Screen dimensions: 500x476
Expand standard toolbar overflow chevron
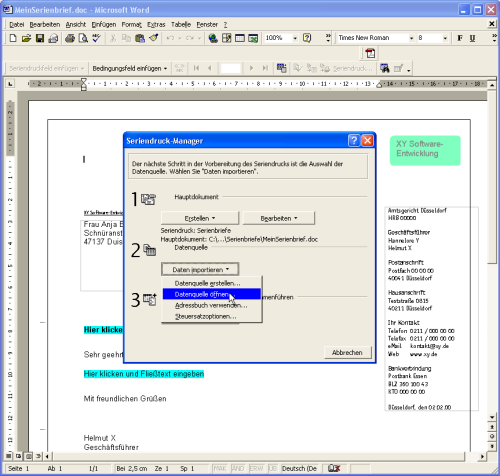pos(328,38)
